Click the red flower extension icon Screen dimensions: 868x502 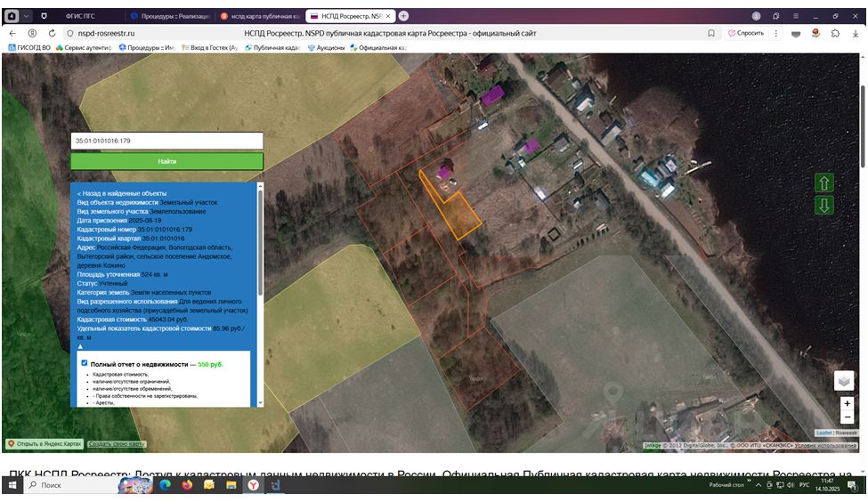pos(816,33)
